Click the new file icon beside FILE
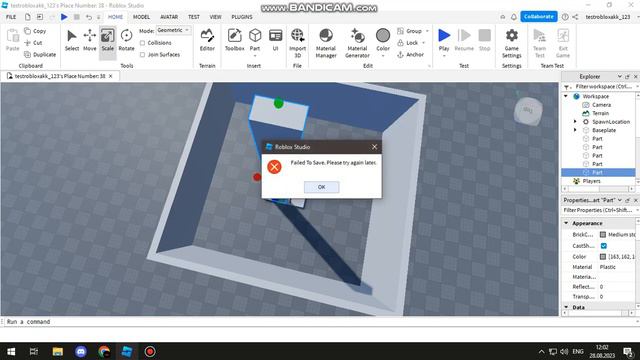Viewport: 640px width, 360px height. 28,17
